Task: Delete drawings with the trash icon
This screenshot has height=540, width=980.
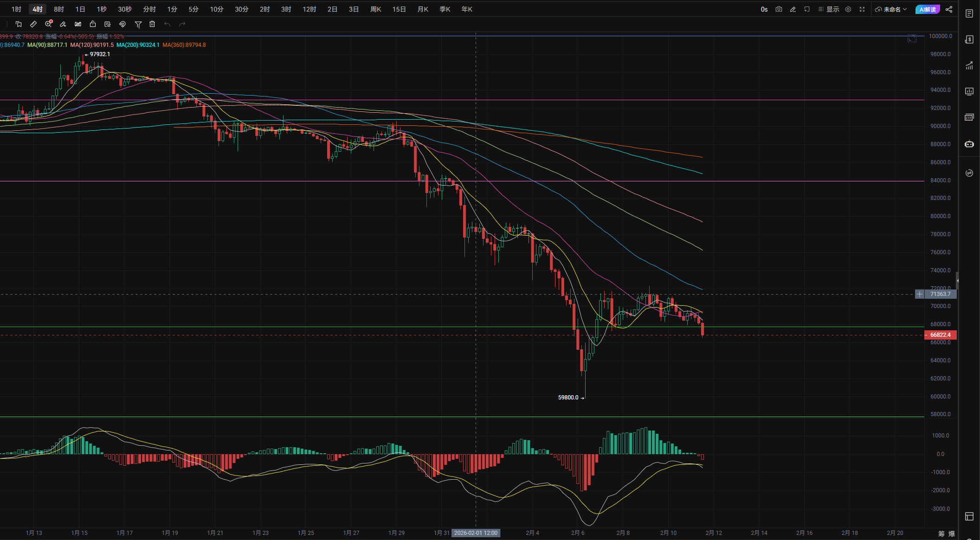Action: (152, 24)
